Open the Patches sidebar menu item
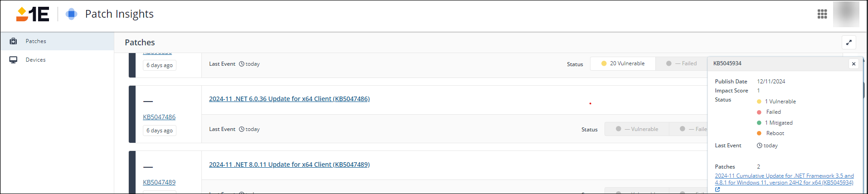This screenshot has height=194, width=868. click(36, 41)
